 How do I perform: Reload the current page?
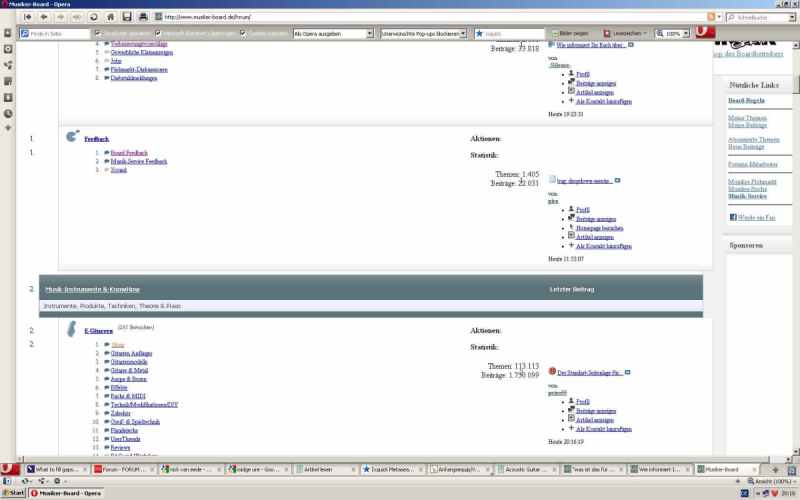click(x=93, y=17)
